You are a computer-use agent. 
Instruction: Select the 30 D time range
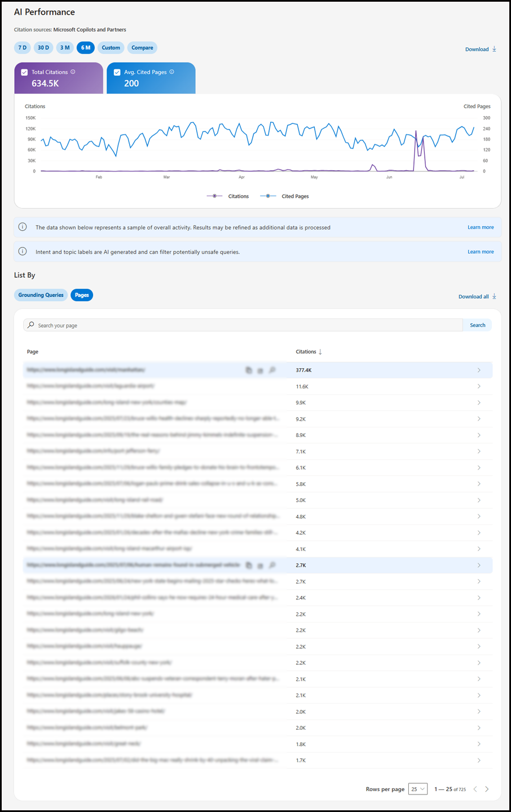tap(43, 47)
